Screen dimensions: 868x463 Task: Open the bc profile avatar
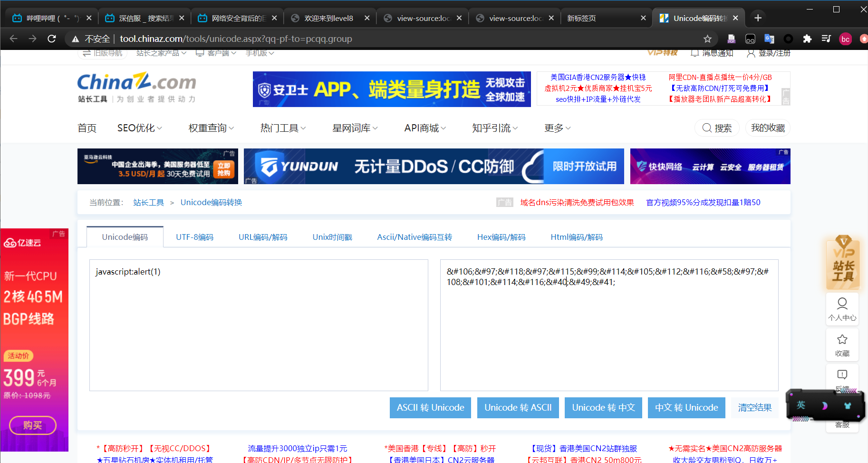tap(845, 39)
